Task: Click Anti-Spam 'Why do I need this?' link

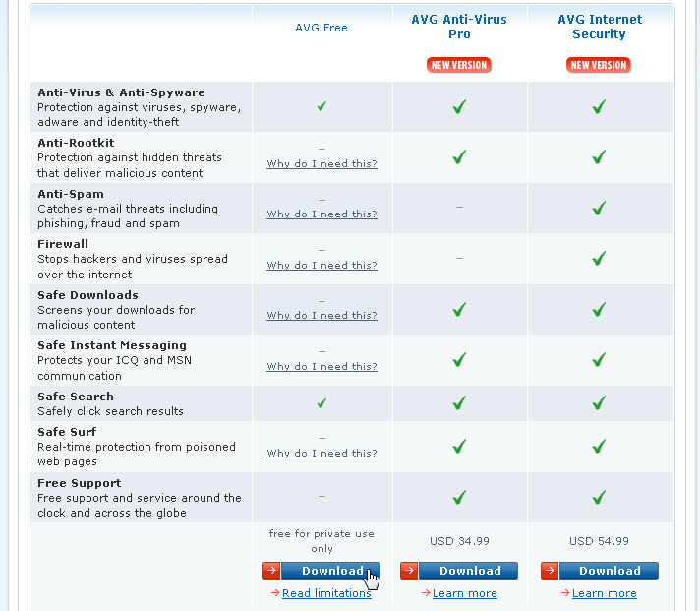Action: click(x=321, y=214)
